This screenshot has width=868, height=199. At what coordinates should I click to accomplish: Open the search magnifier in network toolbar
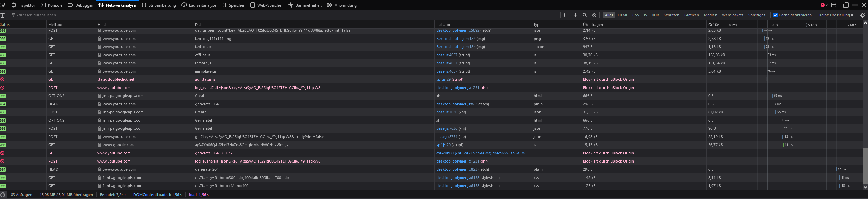585,15
